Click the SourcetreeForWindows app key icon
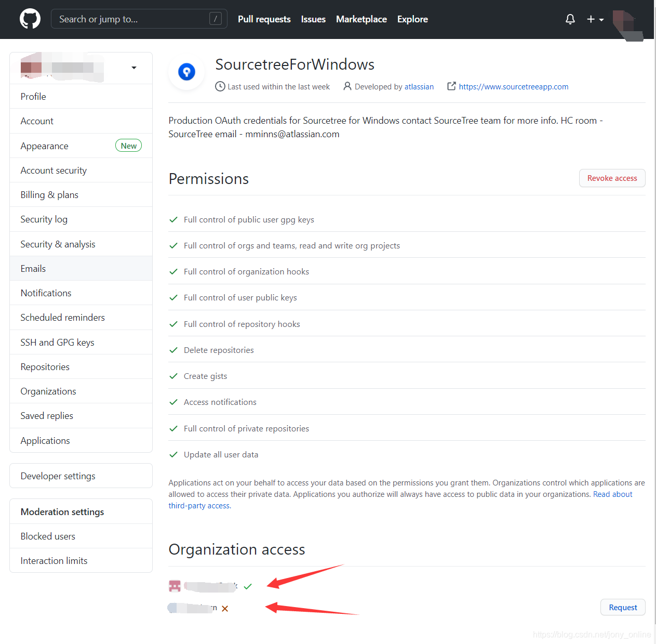Viewport: 656px width, 644px height. 186,72
